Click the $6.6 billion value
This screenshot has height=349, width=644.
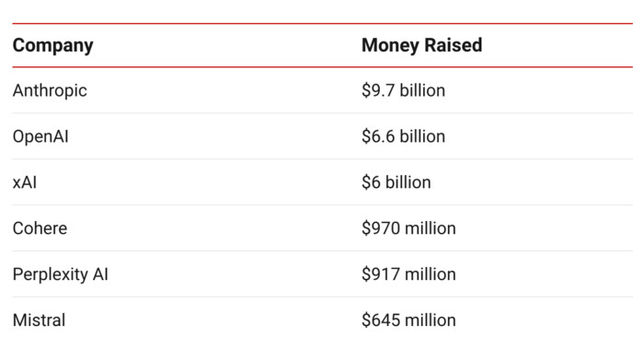(403, 136)
